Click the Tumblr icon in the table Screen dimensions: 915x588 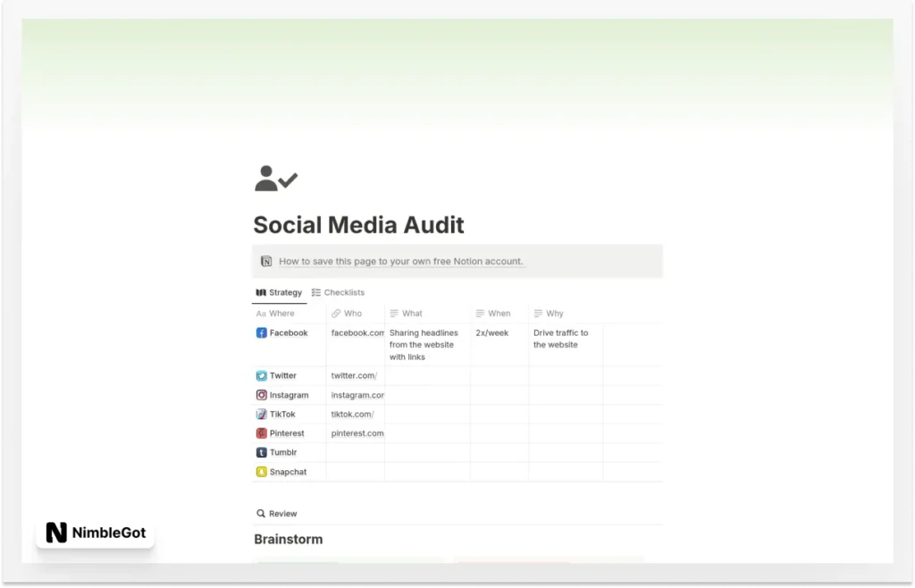[262, 452]
